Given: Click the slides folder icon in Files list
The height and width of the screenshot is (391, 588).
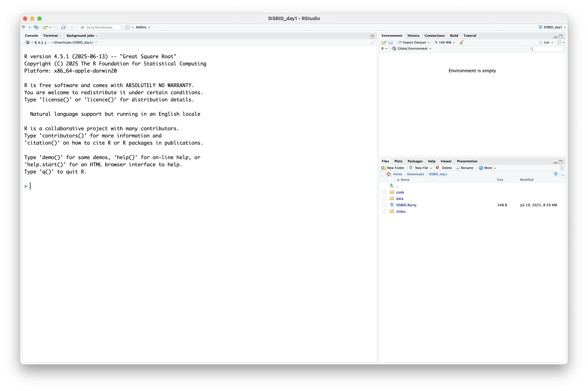Looking at the screenshot, I should pyautogui.click(x=392, y=211).
